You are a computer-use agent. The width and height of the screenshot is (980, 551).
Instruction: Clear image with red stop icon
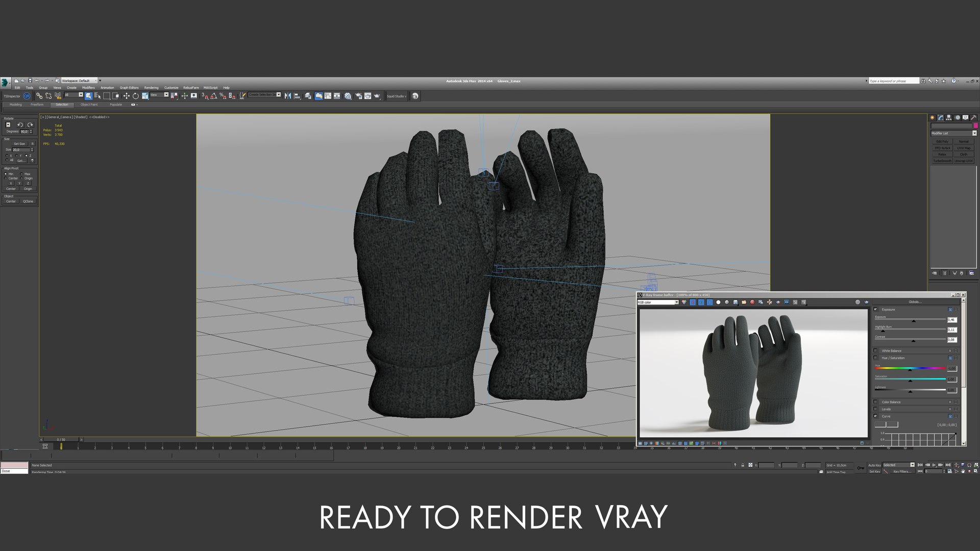pos(752,302)
